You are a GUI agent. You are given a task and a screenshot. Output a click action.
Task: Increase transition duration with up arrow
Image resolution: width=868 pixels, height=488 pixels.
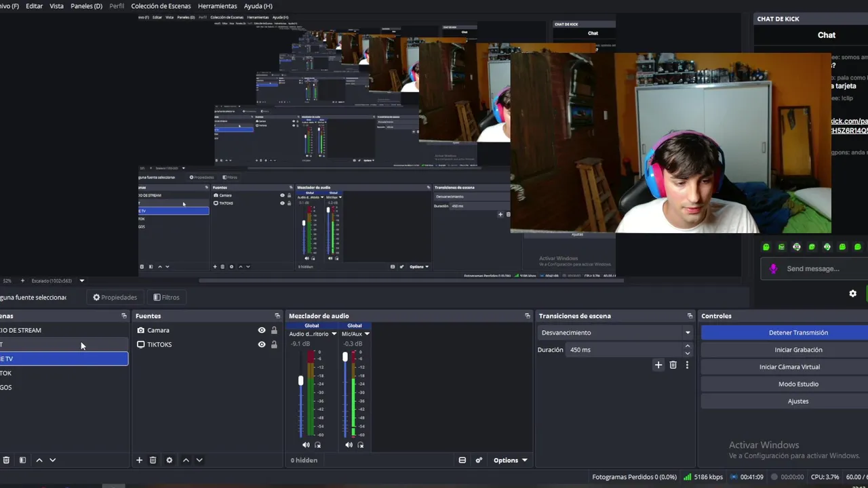688,346
